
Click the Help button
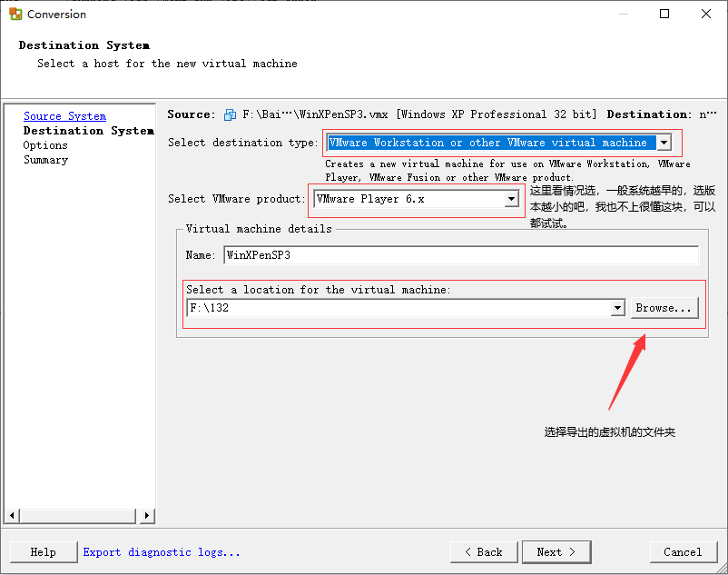click(x=44, y=552)
